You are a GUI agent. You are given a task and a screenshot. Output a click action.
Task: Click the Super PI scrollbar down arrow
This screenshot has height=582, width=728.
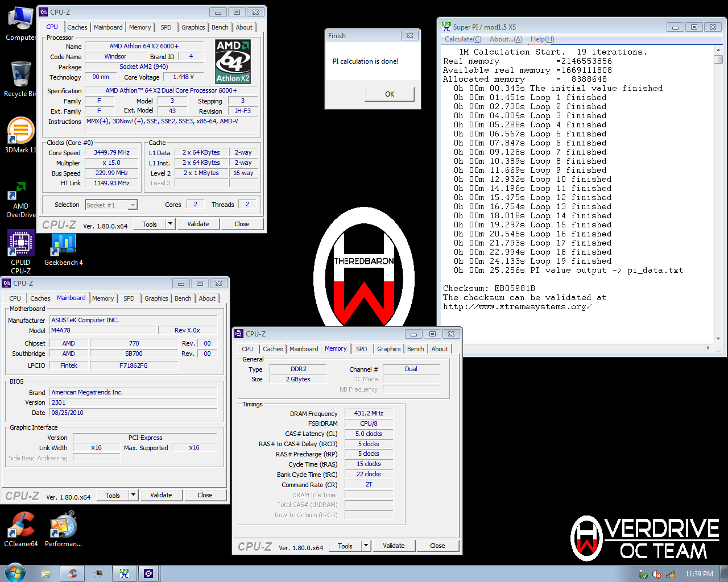[718, 338]
